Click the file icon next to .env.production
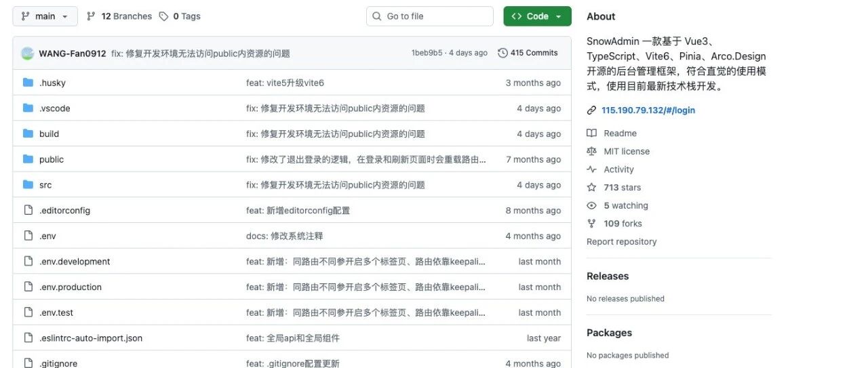 pos(28,287)
